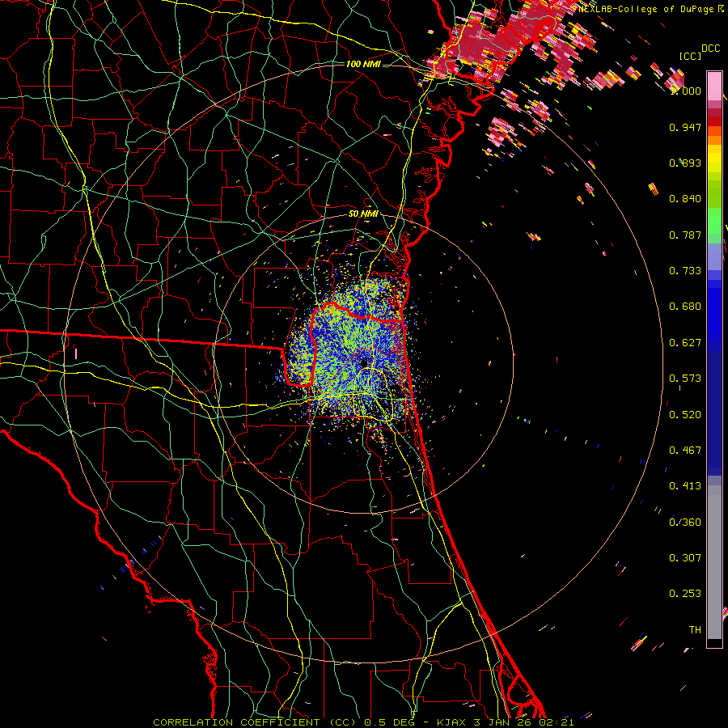This screenshot has width=728, height=728.
Task: Click the 0.520 color scale value
Action: tap(685, 415)
